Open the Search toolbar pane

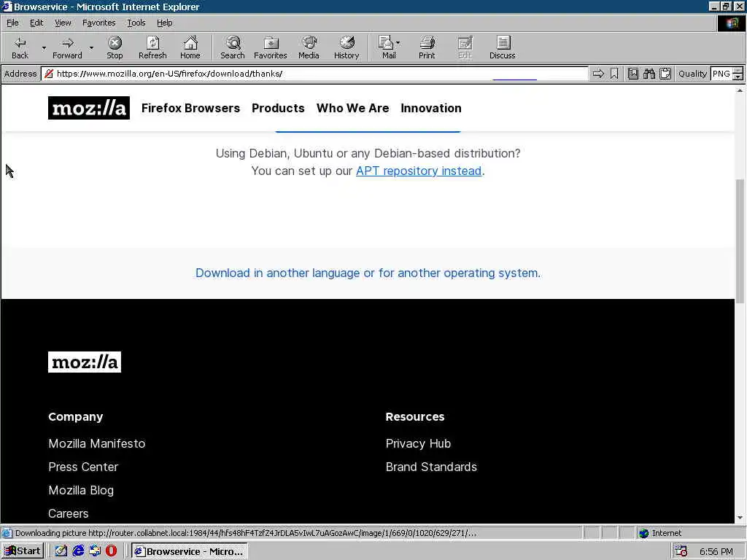(233, 47)
